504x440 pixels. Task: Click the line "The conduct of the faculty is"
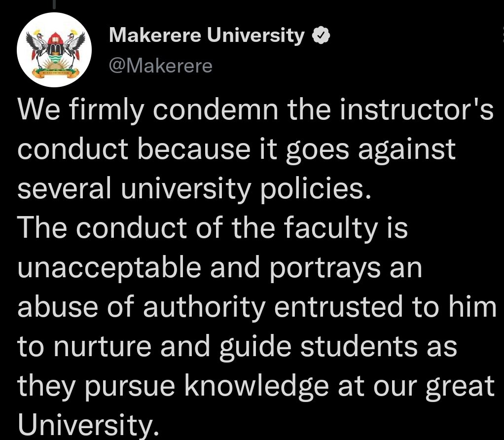(x=213, y=229)
